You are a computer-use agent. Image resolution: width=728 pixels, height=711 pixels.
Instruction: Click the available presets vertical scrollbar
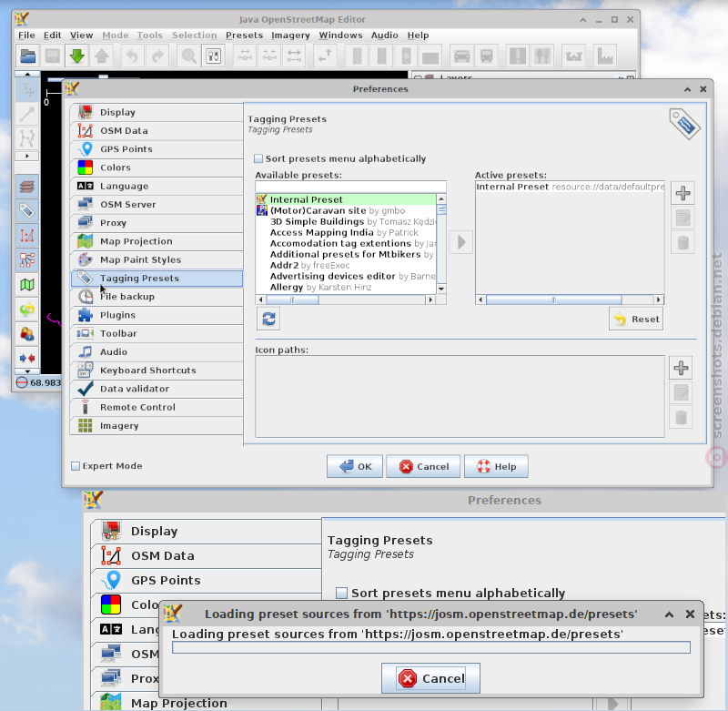(x=441, y=244)
